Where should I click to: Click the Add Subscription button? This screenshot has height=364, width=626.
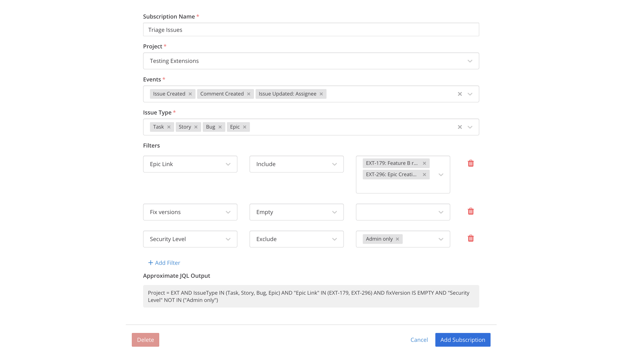[463, 340]
